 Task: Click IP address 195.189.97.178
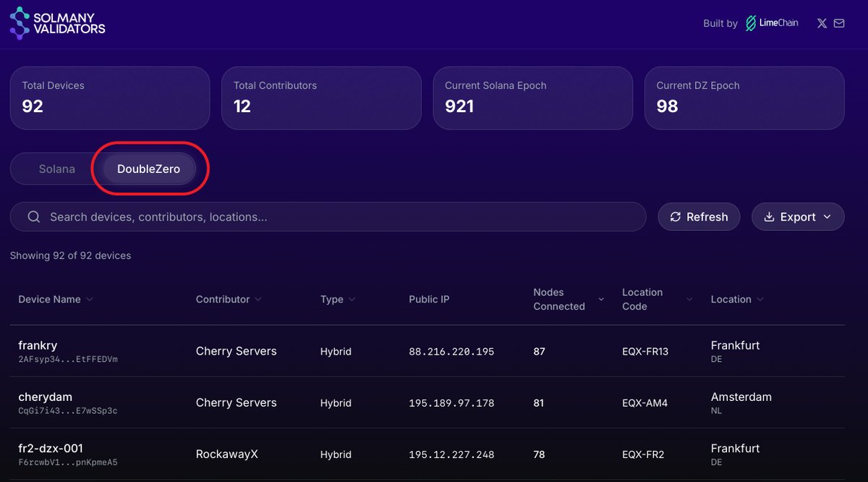tap(451, 403)
